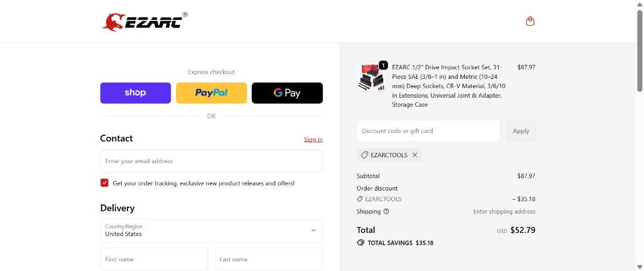Open the shopping bag cart icon
644x271 pixels.
point(530,21)
